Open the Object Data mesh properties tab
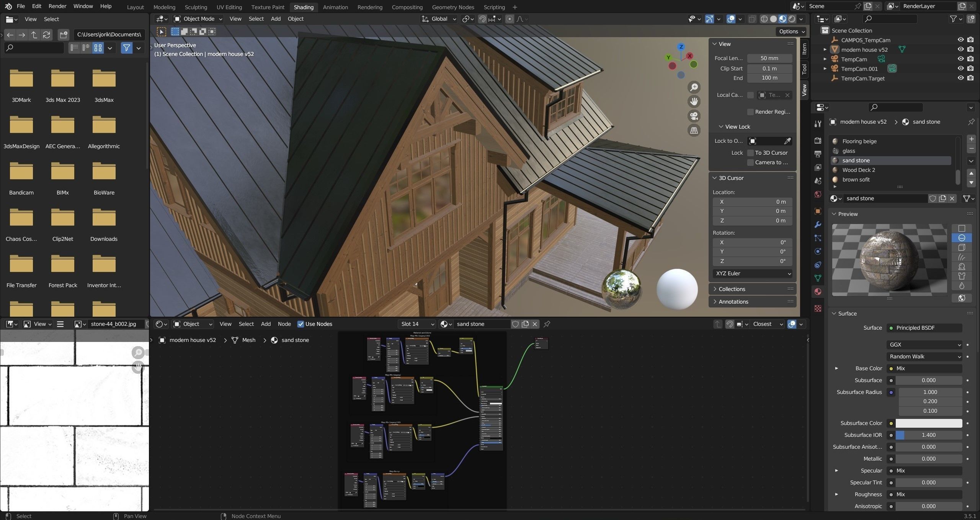The image size is (980, 520). [818, 278]
